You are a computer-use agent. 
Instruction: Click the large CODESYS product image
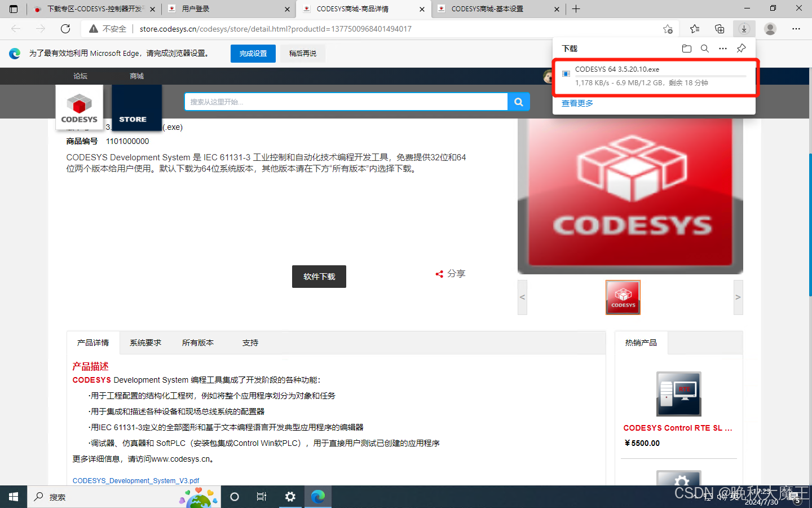(x=630, y=196)
